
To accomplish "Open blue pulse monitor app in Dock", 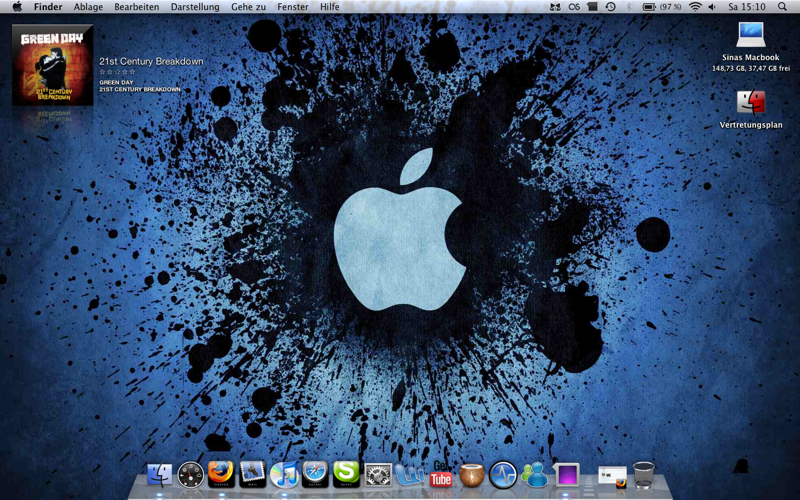I will tap(503, 474).
